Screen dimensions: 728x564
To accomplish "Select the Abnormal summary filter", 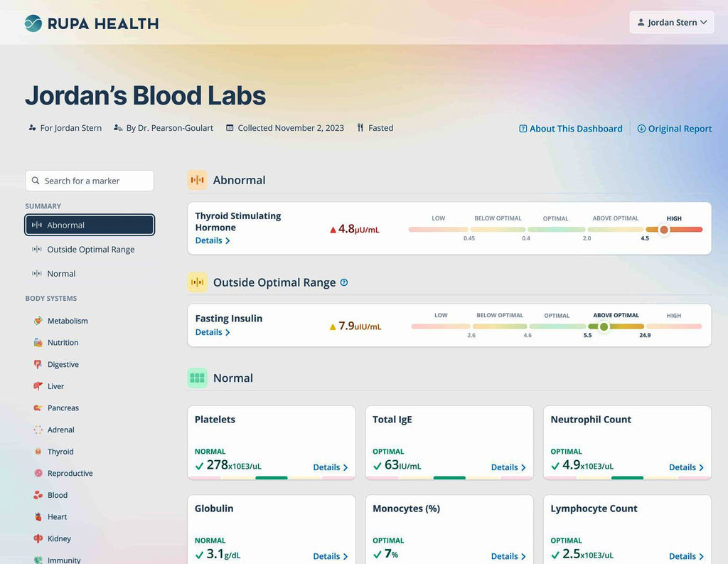I will click(90, 225).
